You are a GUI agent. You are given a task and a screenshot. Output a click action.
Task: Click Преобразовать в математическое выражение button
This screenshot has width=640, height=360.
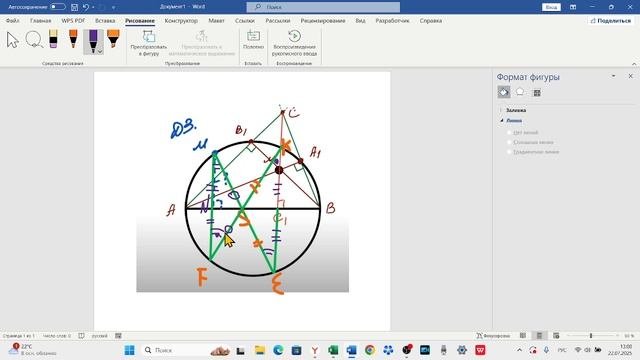[202, 43]
